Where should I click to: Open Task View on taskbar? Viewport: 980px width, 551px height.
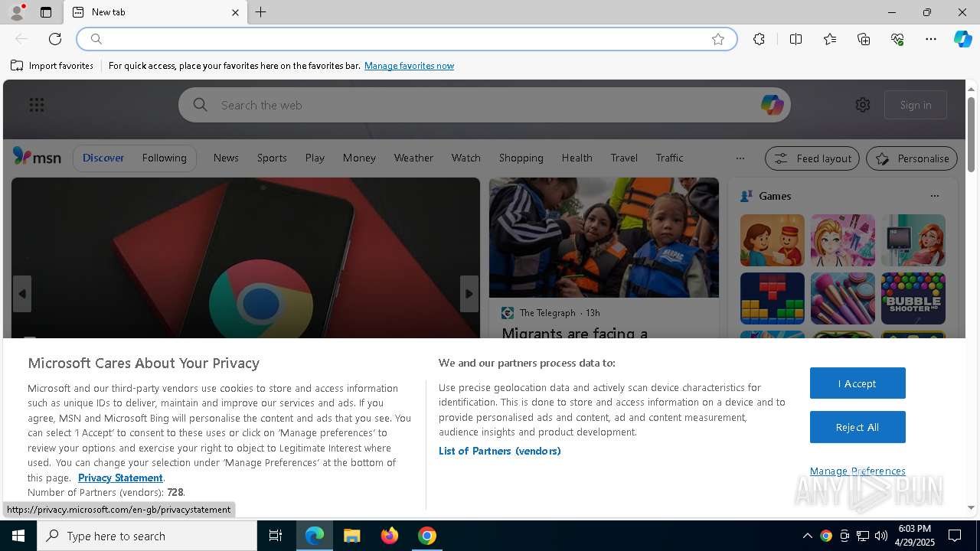point(276,536)
